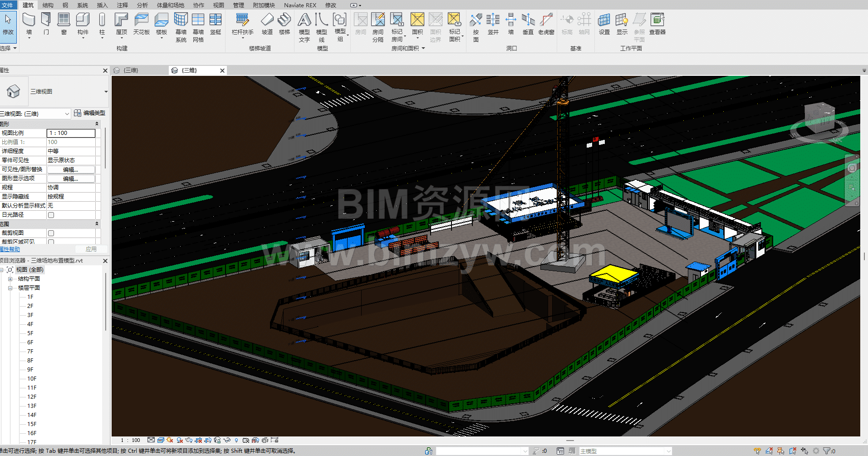The height and width of the screenshot is (456, 868).
Task: Select the 竖井 (Shaft) opening tool
Action: tap(493, 25)
